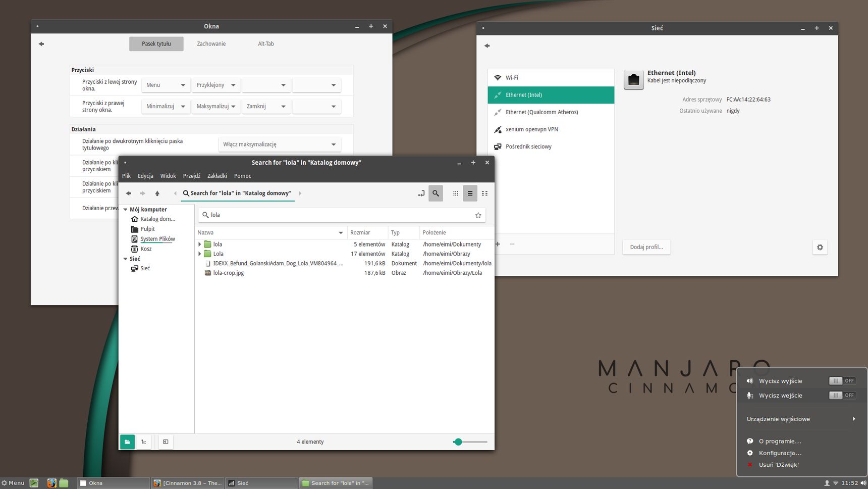The width and height of the screenshot is (868, 489).
Task: Switch to list view in file manager
Action: click(470, 193)
